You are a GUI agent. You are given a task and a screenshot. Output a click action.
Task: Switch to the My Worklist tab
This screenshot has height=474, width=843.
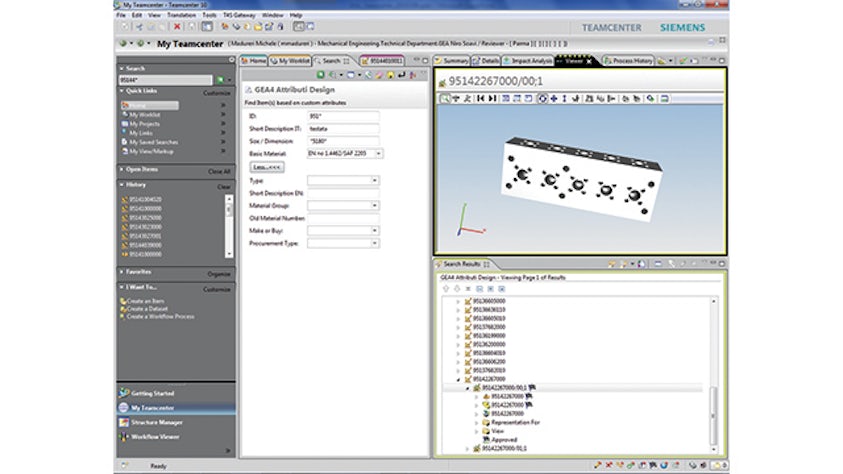click(x=290, y=61)
